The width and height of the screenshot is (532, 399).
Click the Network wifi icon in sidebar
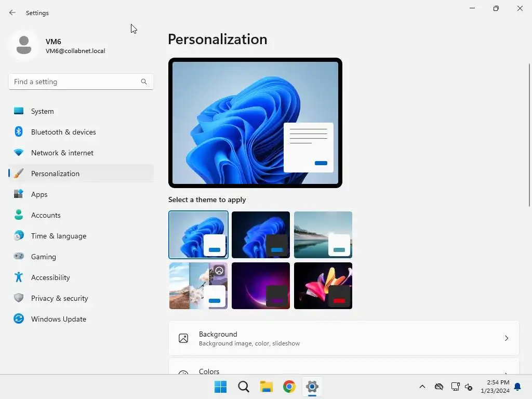tap(19, 152)
